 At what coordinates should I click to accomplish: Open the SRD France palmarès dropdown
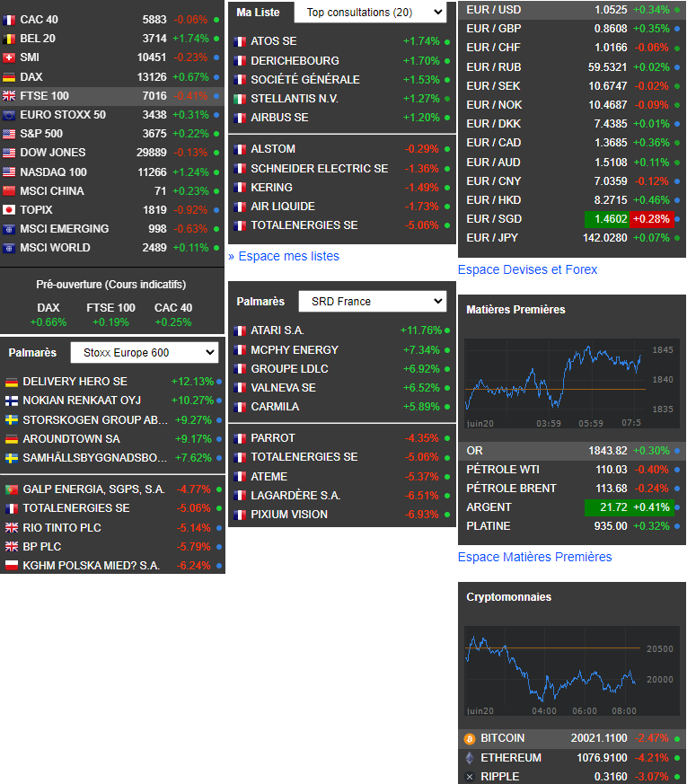click(x=373, y=302)
